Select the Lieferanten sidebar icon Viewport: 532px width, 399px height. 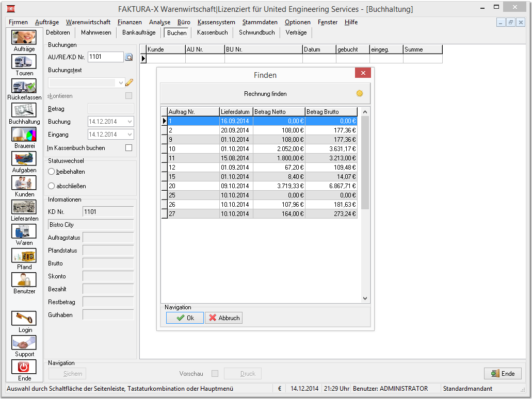[24, 207]
